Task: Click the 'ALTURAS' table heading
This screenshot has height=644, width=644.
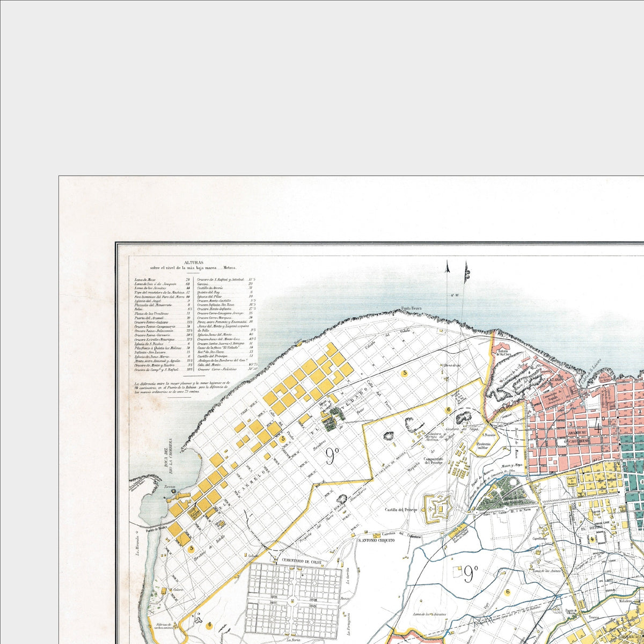Action: click(194, 262)
